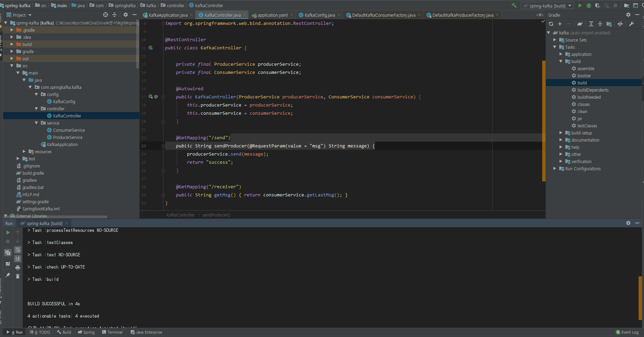Select the bootJar Gradle task
The height and width of the screenshot is (337, 644).
[x=584, y=76]
